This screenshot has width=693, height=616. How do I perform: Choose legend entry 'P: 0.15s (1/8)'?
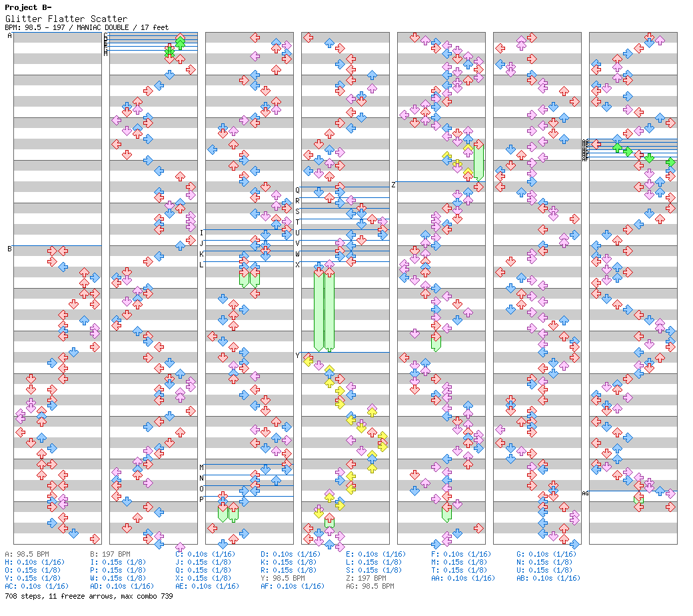[118, 570]
